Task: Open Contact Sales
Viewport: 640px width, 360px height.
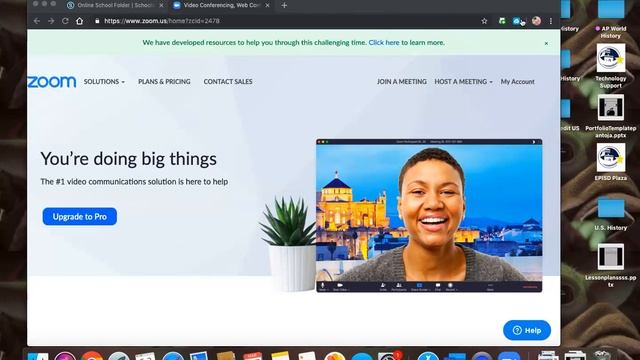Action: pyautogui.click(x=228, y=82)
